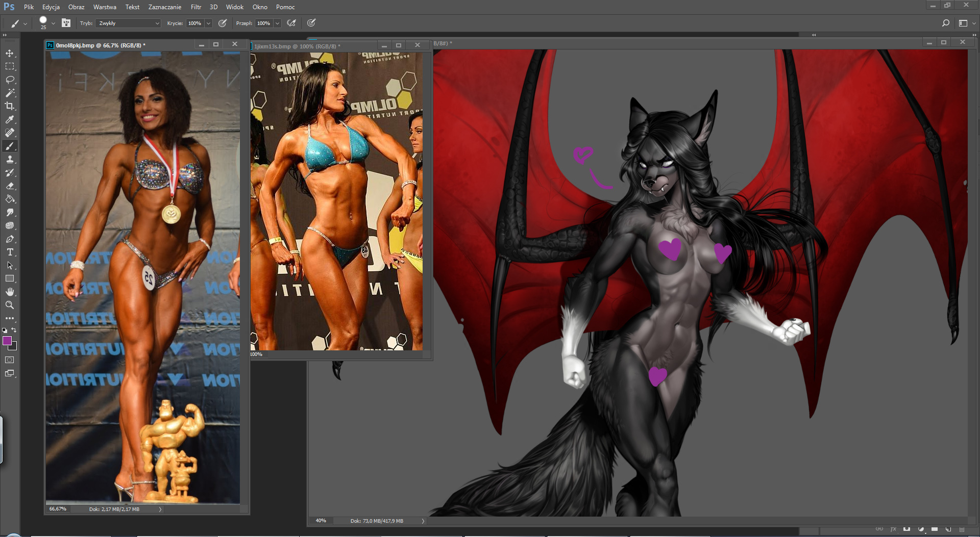Screen dimensions: 980x537
Task: Select the Pen tool
Action: [x=10, y=239]
